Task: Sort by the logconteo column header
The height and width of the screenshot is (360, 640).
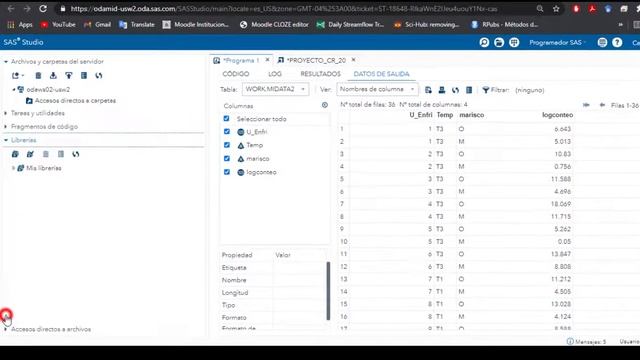Action: [557, 115]
